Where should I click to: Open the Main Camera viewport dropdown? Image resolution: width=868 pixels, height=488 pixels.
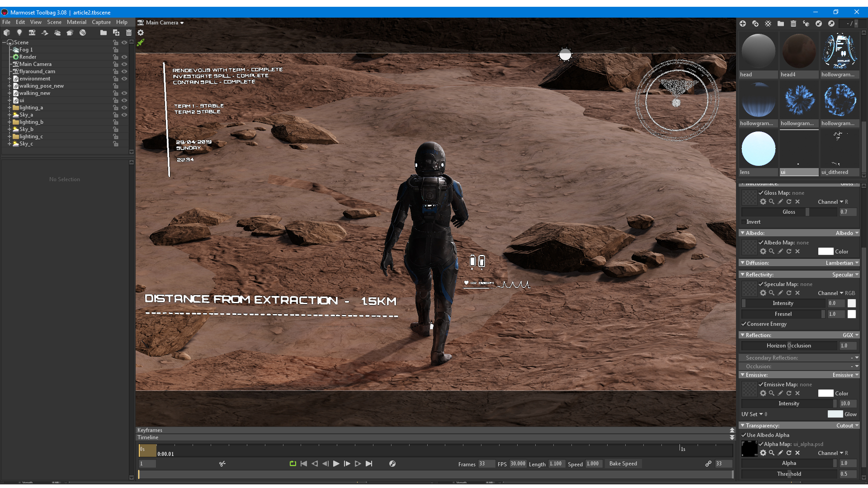[165, 23]
